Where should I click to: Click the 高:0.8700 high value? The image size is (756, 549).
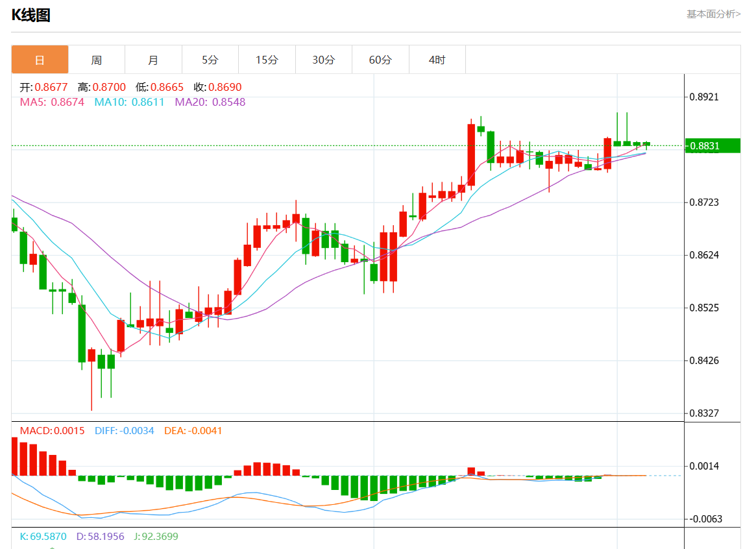(102, 87)
